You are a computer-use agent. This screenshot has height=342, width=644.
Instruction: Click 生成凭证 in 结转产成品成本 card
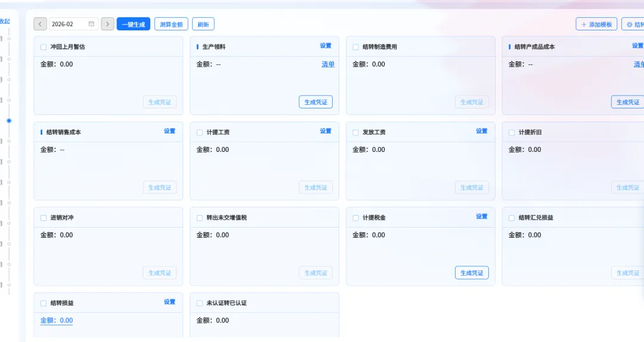coord(627,102)
